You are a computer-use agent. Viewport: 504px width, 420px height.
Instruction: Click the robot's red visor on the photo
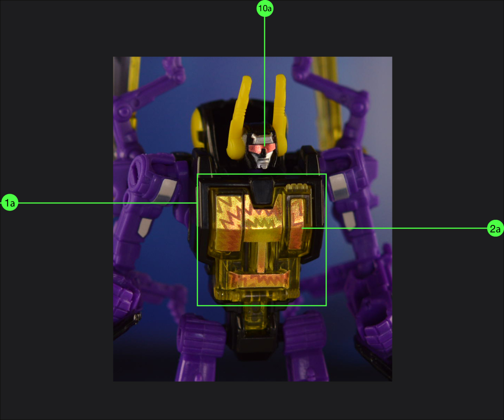pyautogui.click(x=262, y=148)
